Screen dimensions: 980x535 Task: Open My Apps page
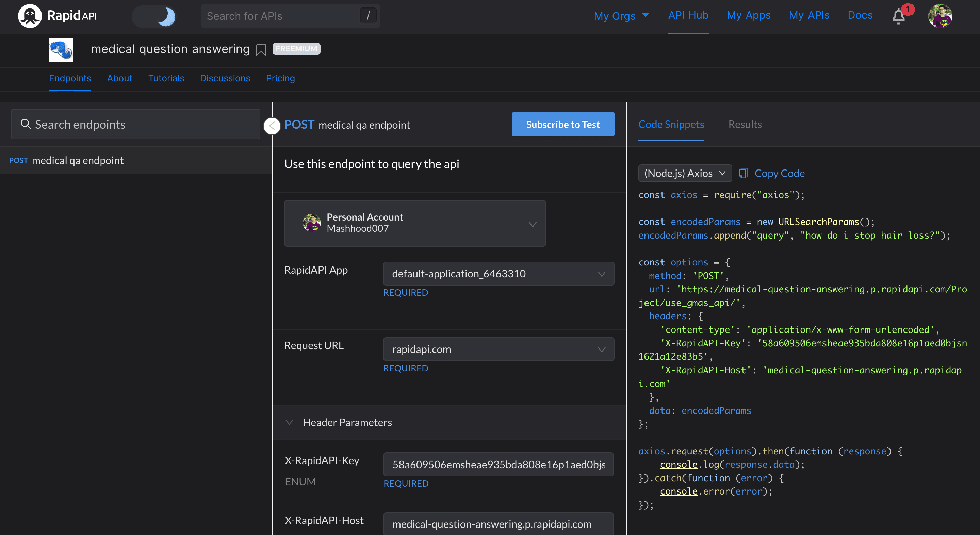pyautogui.click(x=748, y=15)
